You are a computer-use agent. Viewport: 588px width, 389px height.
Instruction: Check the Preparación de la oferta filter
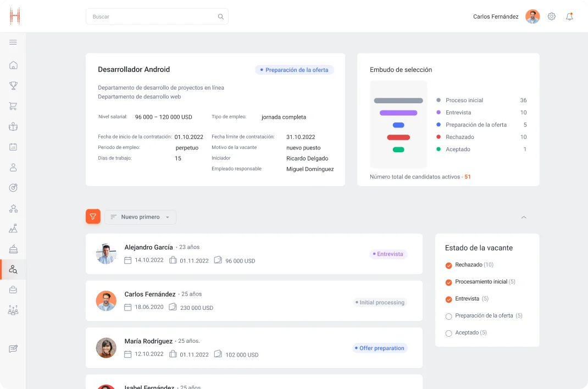pos(448,316)
